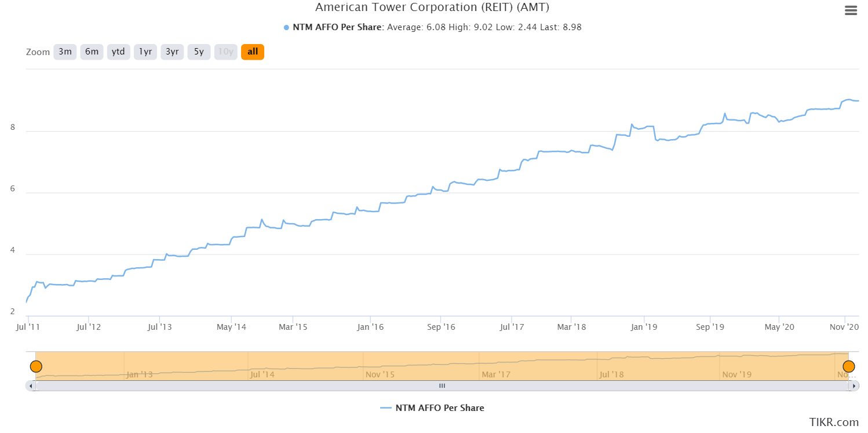Click the Jul '17 x-axis label
This screenshot has width=868, height=433.
512,327
